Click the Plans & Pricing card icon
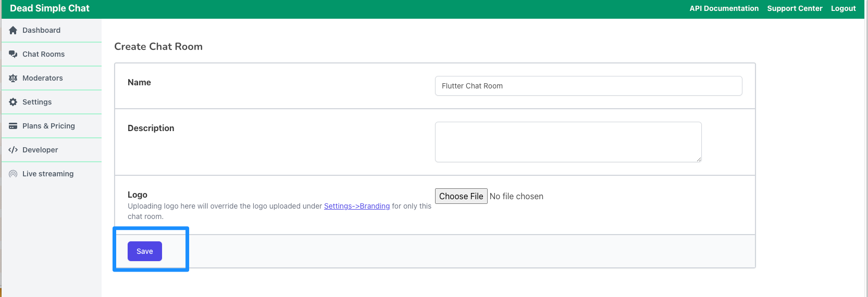The width and height of the screenshot is (868, 297). [13, 126]
